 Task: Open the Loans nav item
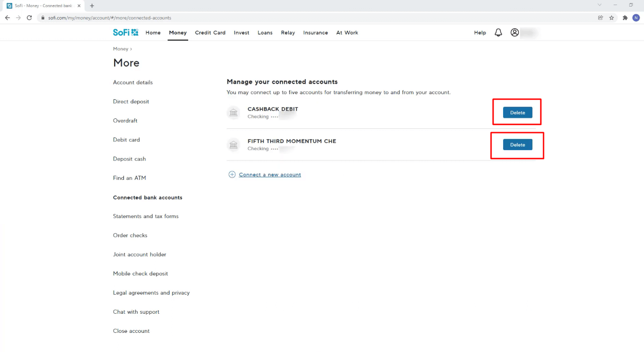tap(265, 33)
